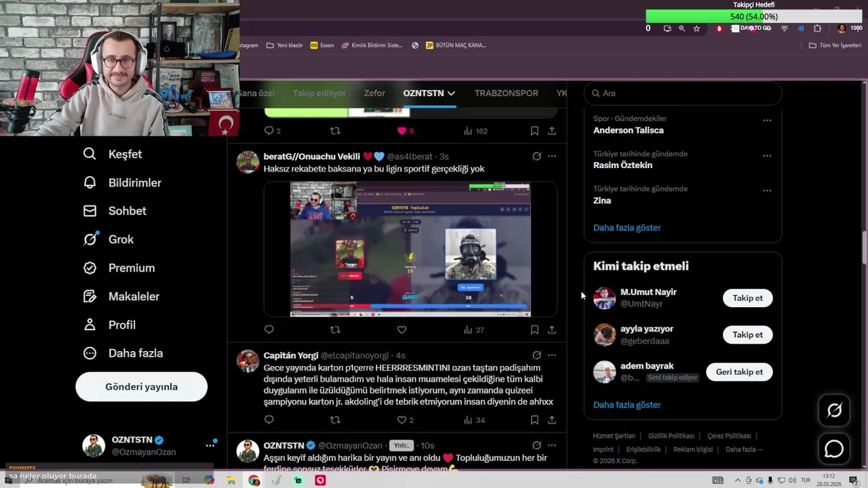Show more trends under Zina
Viewport: 868px width, 488px height.
point(627,228)
